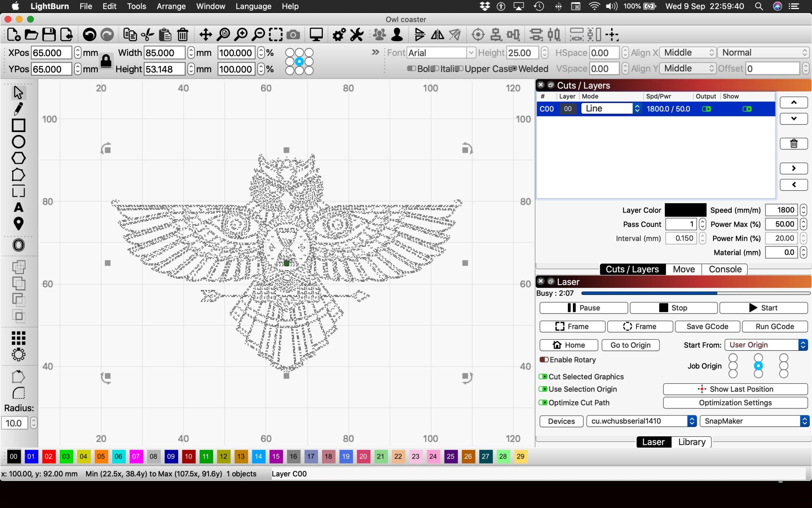Open Device Settings wrench icon
The height and width of the screenshot is (508, 812).
pos(357,35)
